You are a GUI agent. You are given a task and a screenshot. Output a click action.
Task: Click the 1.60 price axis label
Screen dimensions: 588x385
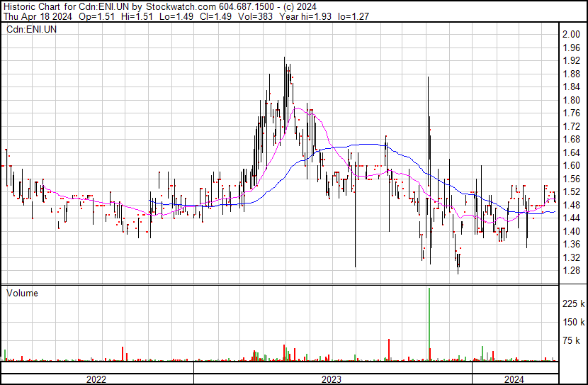click(570, 166)
